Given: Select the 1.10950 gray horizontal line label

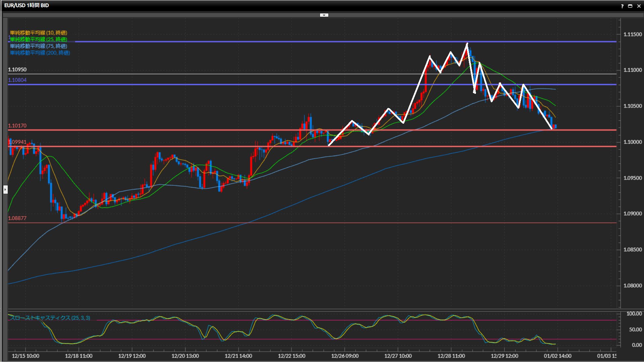Looking at the screenshot, I should click(17, 70).
